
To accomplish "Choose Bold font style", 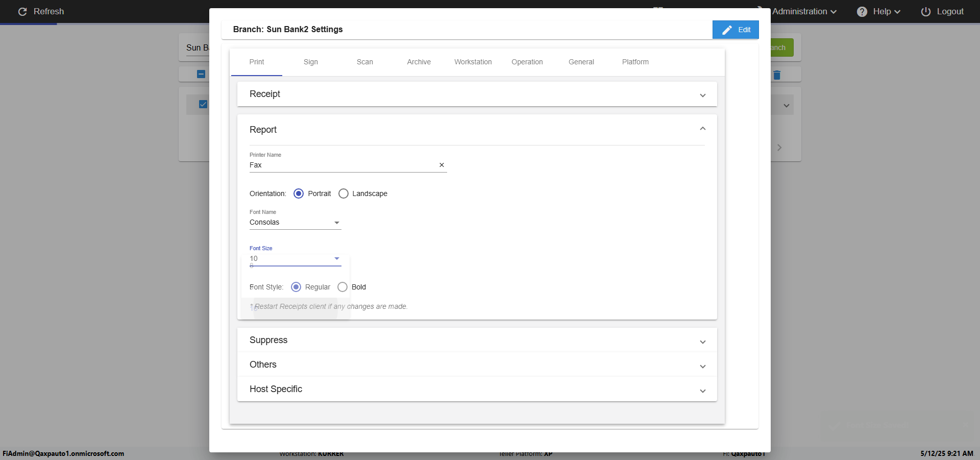I will [342, 287].
